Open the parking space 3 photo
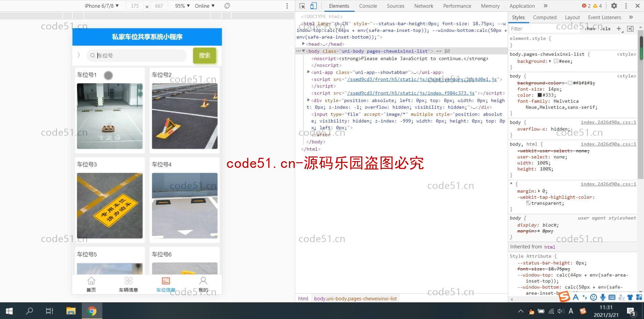Screen dimensions: 644x319 (x=110, y=205)
